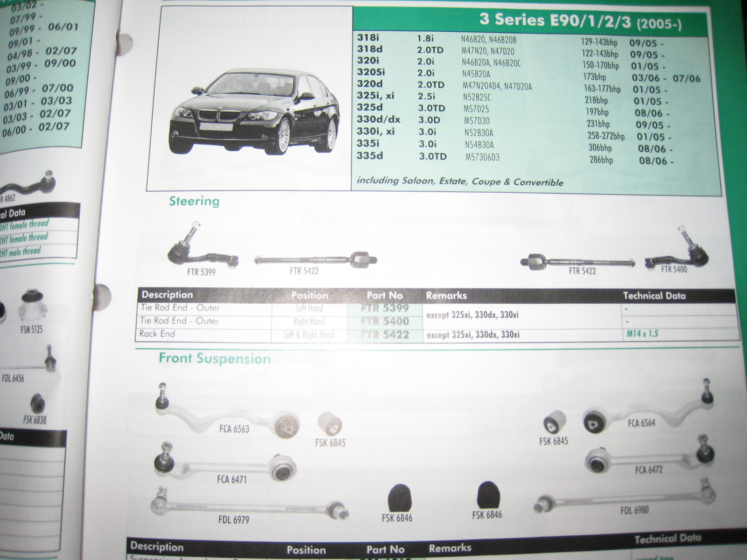Click the 'Steering' section heading

pos(194,201)
